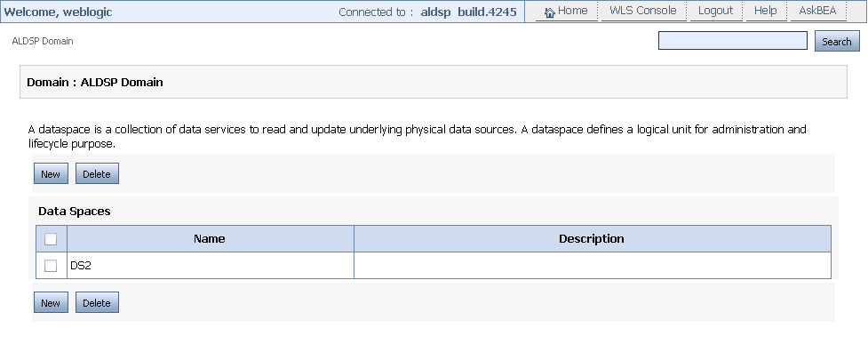Focus the search text field
Screen dimensions: 868x352
pyautogui.click(x=732, y=41)
